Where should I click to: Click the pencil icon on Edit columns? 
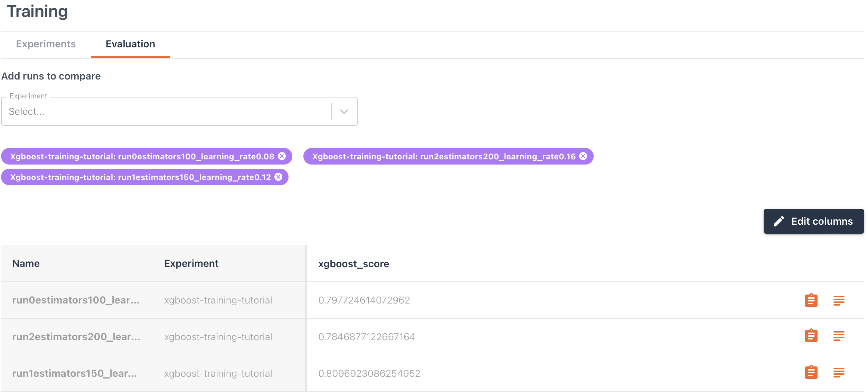(x=779, y=221)
